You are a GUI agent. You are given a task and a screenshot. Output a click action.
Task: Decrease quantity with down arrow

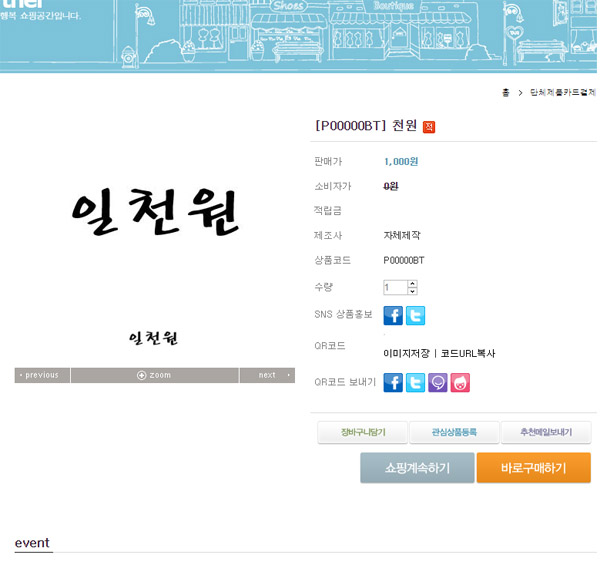[412, 291]
